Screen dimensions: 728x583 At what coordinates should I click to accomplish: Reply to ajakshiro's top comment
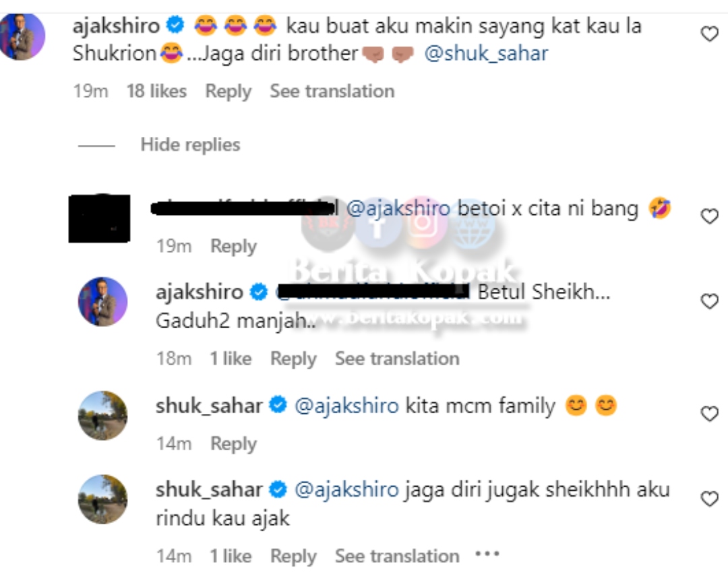pos(229,92)
